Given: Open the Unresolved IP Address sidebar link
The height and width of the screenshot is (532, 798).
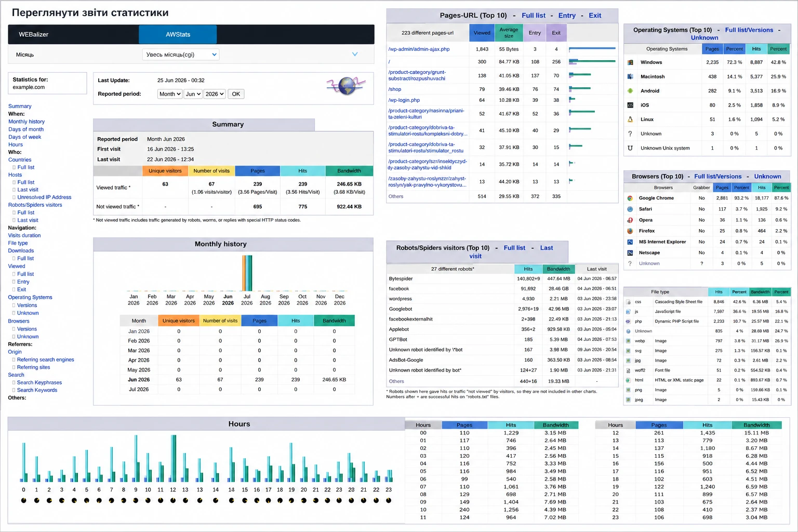Looking at the screenshot, I should (x=44, y=197).
